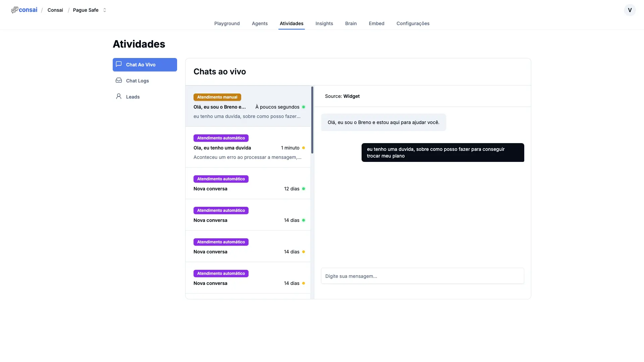The height and width of the screenshot is (362, 644).
Task: Click green status dot on 12 dias chat
Action: point(304,189)
